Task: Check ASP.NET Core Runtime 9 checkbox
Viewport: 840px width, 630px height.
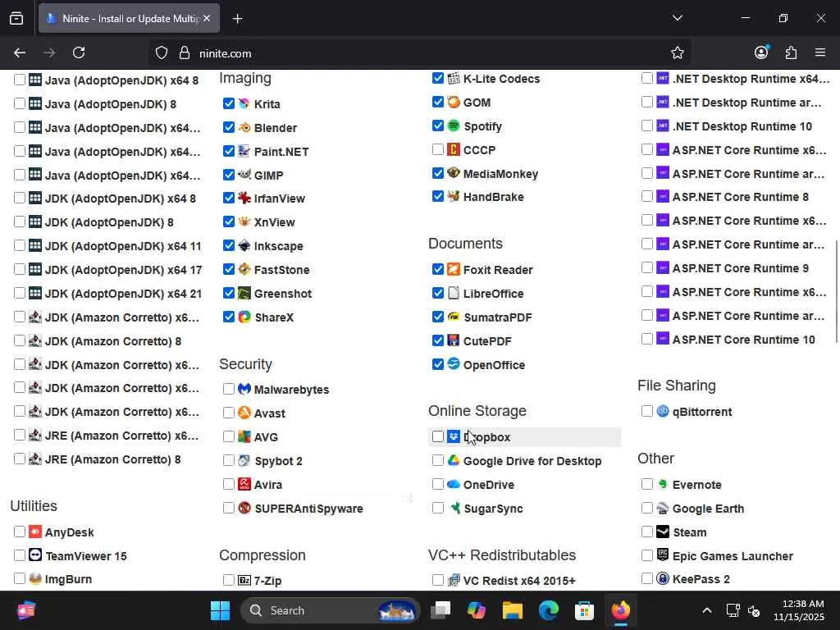Action: (647, 267)
